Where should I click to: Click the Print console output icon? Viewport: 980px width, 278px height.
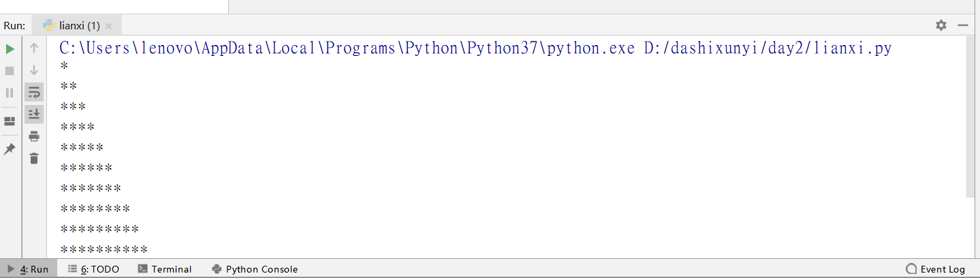34,136
